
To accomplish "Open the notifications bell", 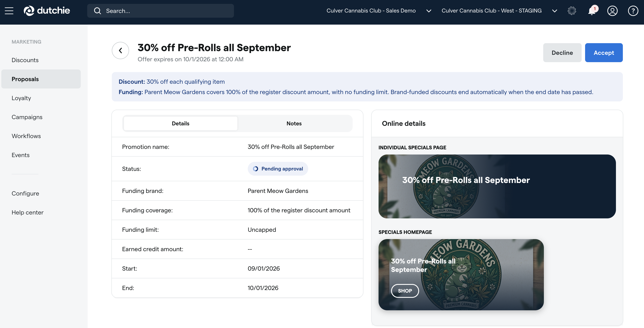I will (x=592, y=11).
